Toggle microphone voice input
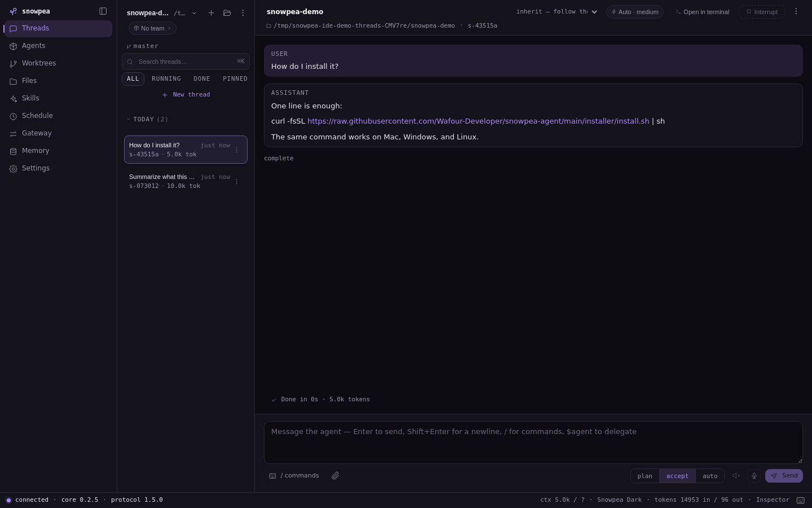Image resolution: width=812 pixels, height=508 pixels. click(x=754, y=476)
